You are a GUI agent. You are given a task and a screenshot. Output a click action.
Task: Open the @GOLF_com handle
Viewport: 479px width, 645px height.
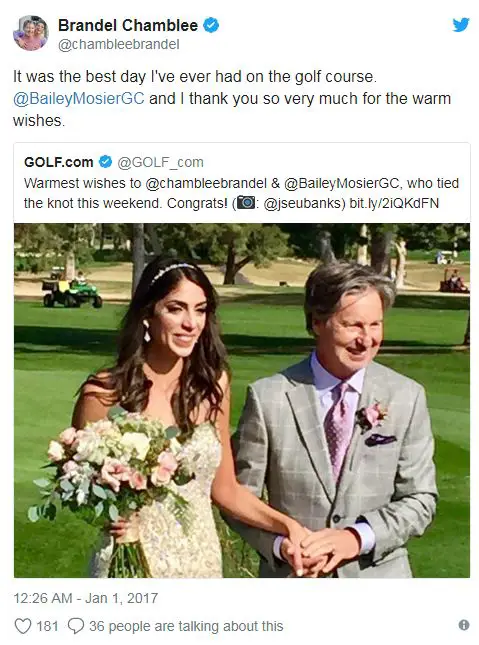click(x=160, y=162)
